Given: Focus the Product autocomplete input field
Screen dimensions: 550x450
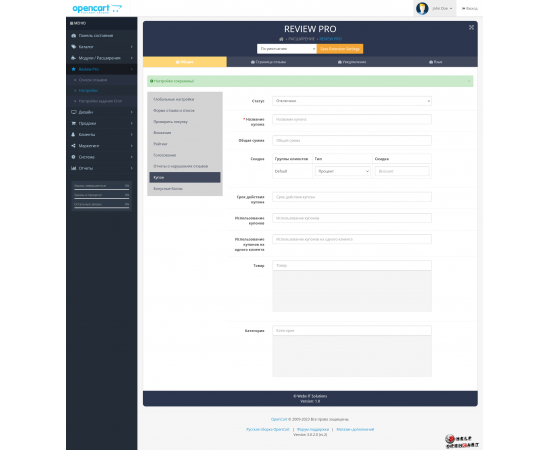Looking at the screenshot, I should point(352,266).
